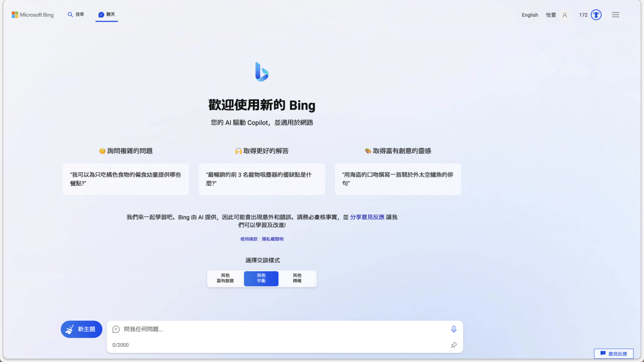Switch language using the English link
This screenshot has height=362, width=644.
[x=530, y=15]
